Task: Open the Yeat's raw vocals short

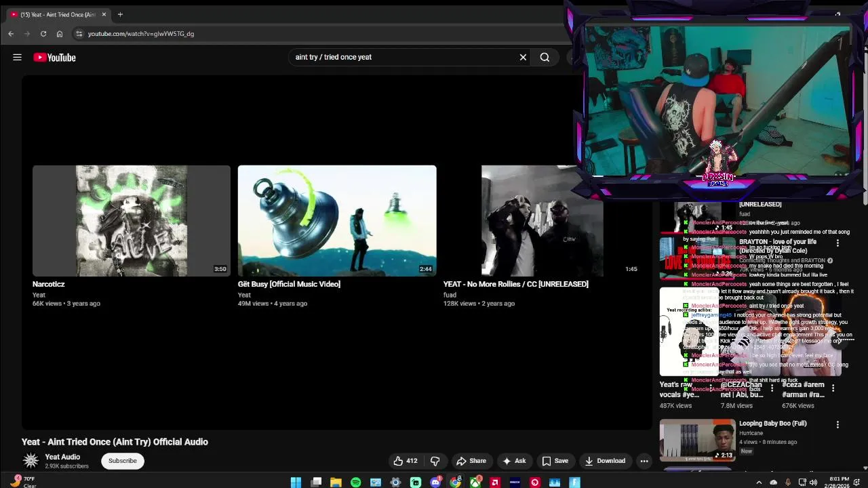Action: point(688,332)
